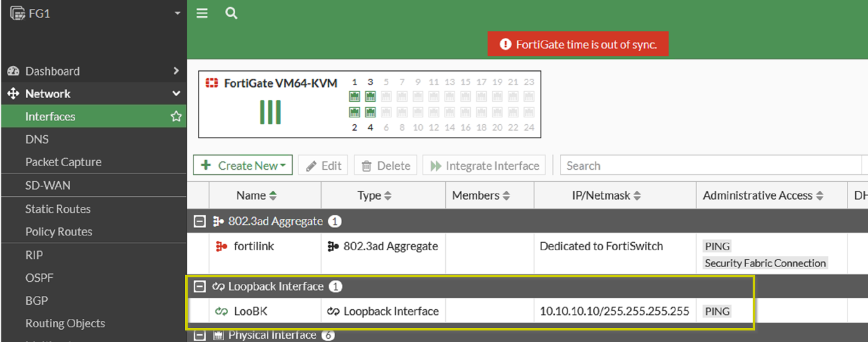
Task: Click PING tag in LooBK row
Action: click(x=717, y=311)
